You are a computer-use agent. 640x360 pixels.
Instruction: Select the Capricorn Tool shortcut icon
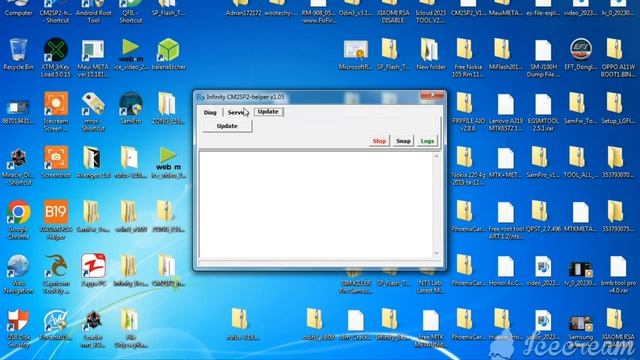click(56, 274)
